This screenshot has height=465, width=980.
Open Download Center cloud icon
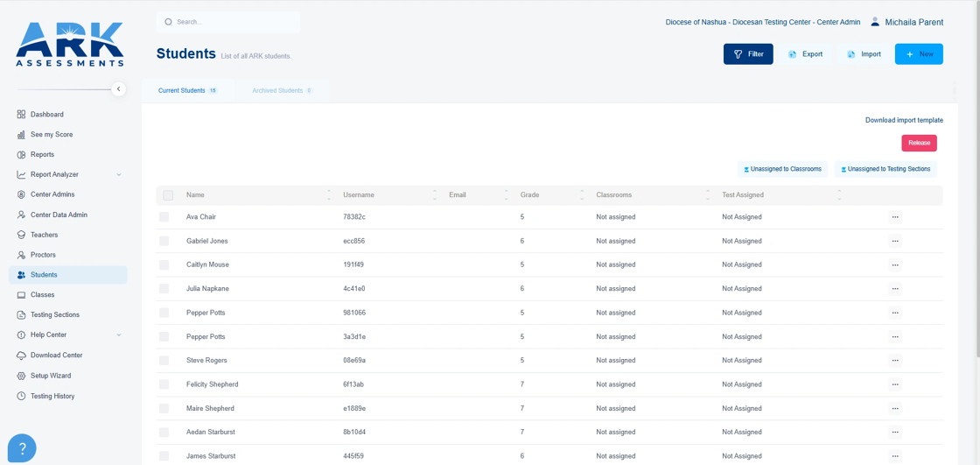[21, 355]
